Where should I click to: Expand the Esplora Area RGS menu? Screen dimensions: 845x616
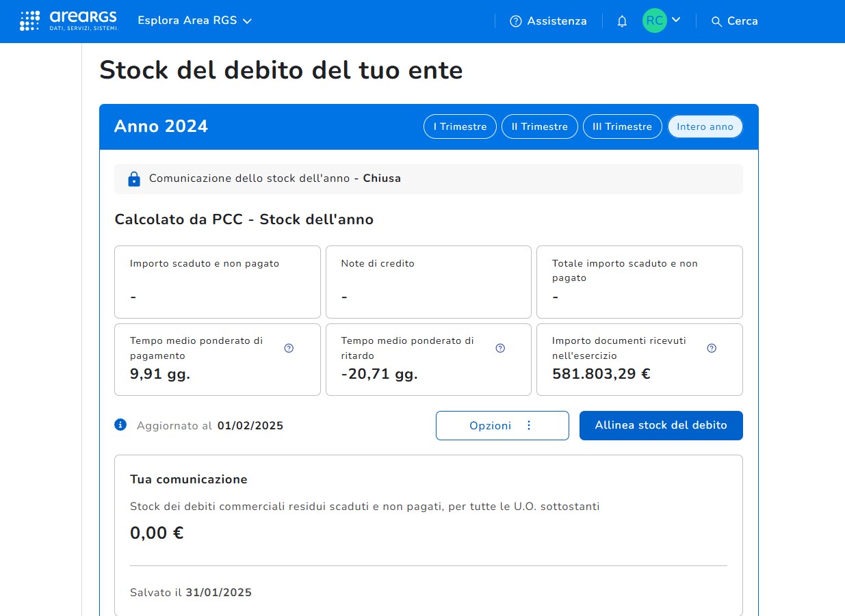(195, 21)
